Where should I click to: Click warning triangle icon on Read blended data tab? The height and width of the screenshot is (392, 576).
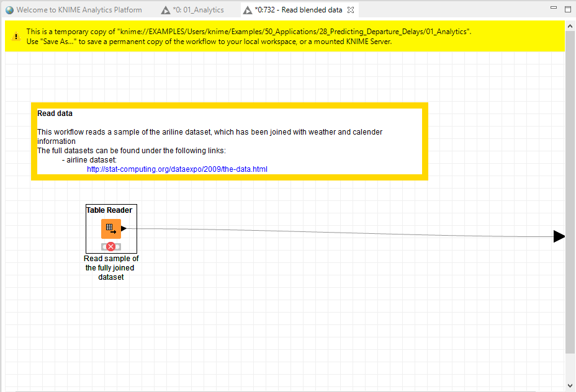(248, 11)
